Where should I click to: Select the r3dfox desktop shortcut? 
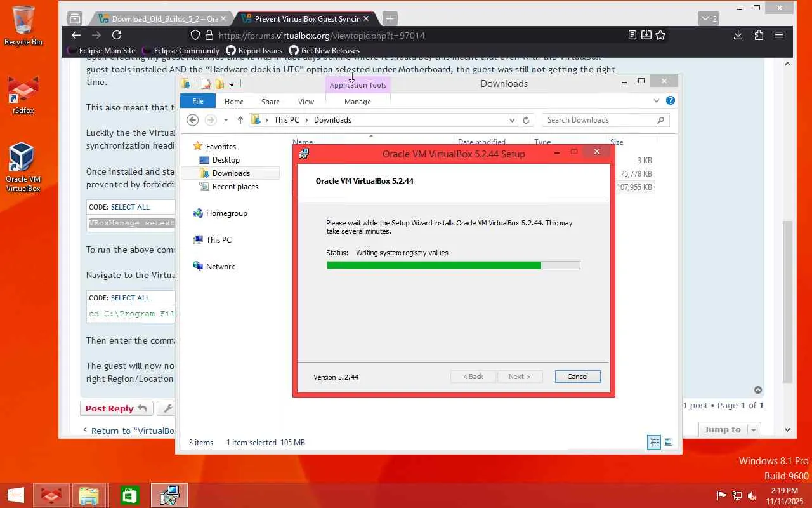pyautogui.click(x=23, y=96)
